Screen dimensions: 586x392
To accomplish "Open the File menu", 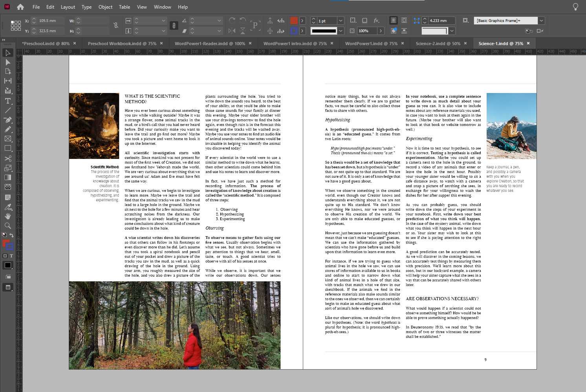I will coord(36,7).
